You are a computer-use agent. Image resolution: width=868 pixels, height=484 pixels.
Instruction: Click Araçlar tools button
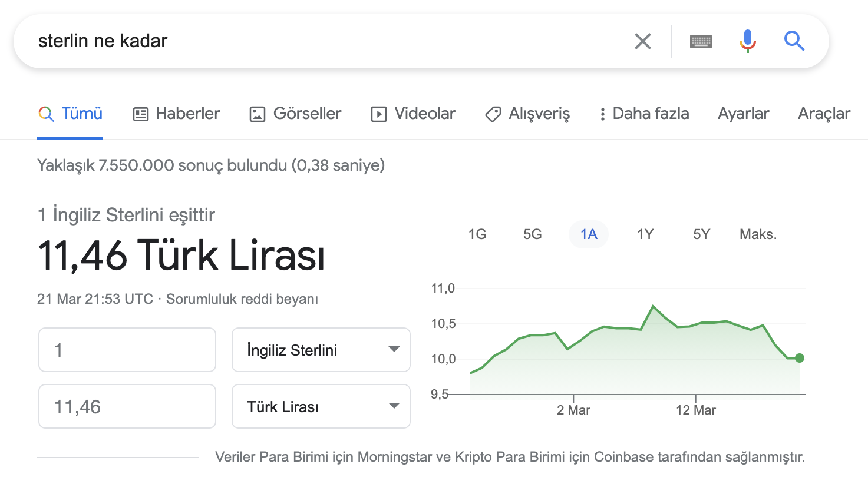pos(823,114)
